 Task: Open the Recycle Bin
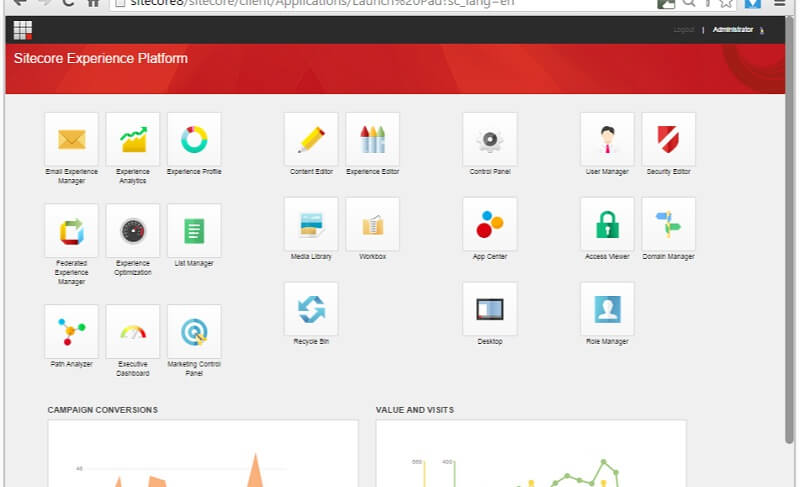(x=311, y=309)
